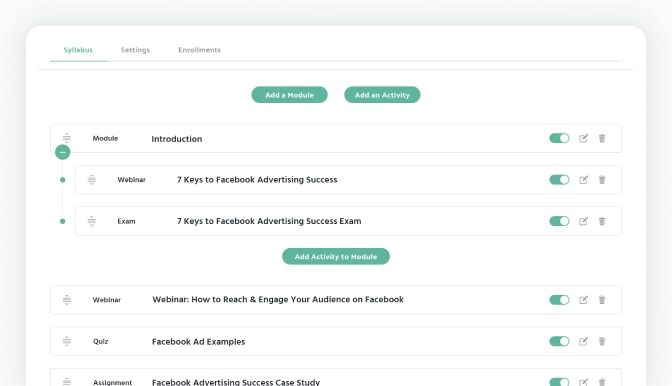The image size is (672, 386).
Task: Open the Syllabus tab
Action: pyautogui.click(x=78, y=50)
